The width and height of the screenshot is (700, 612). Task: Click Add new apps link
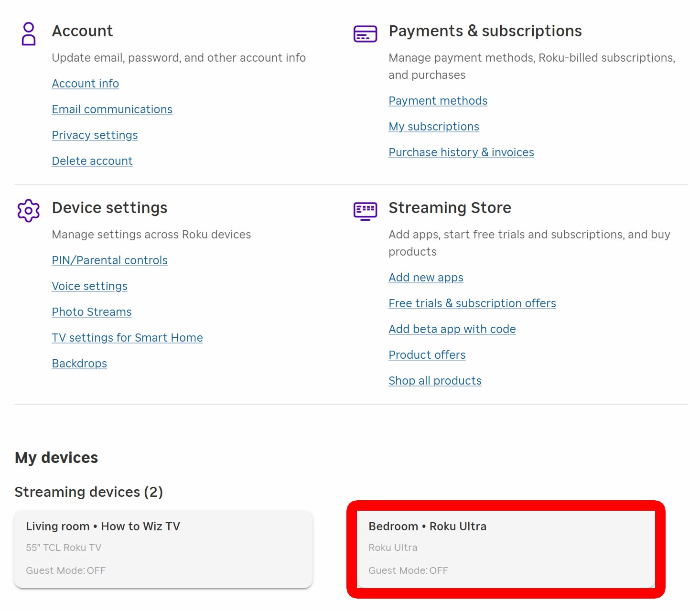pos(426,278)
